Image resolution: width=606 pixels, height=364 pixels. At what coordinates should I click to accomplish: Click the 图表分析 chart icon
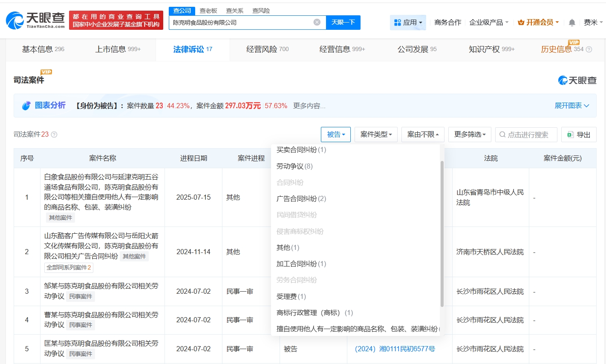[x=26, y=106]
